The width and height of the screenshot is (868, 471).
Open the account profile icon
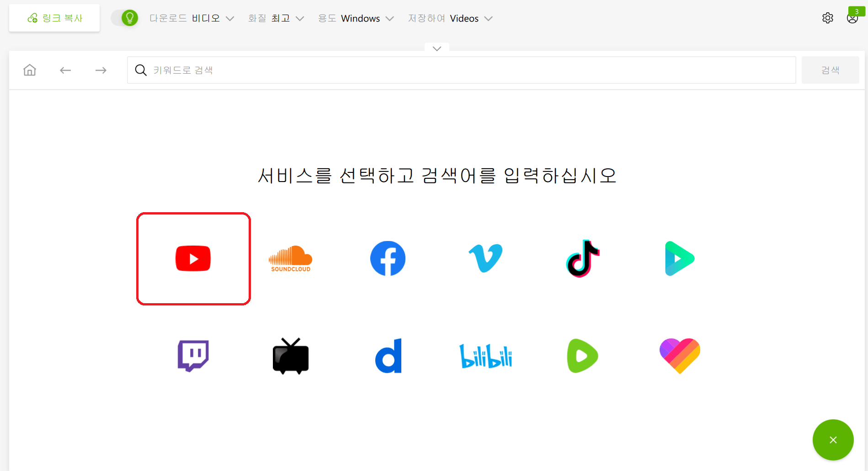click(852, 19)
